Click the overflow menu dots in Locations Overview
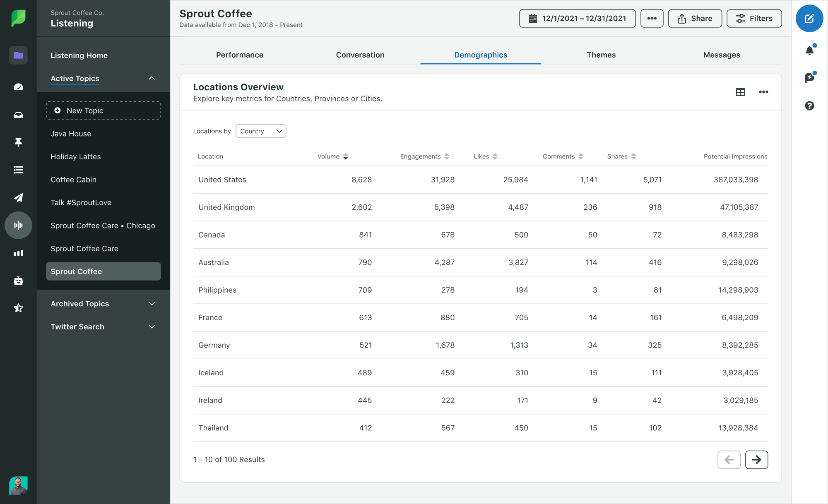 click(x=763, y=91)
